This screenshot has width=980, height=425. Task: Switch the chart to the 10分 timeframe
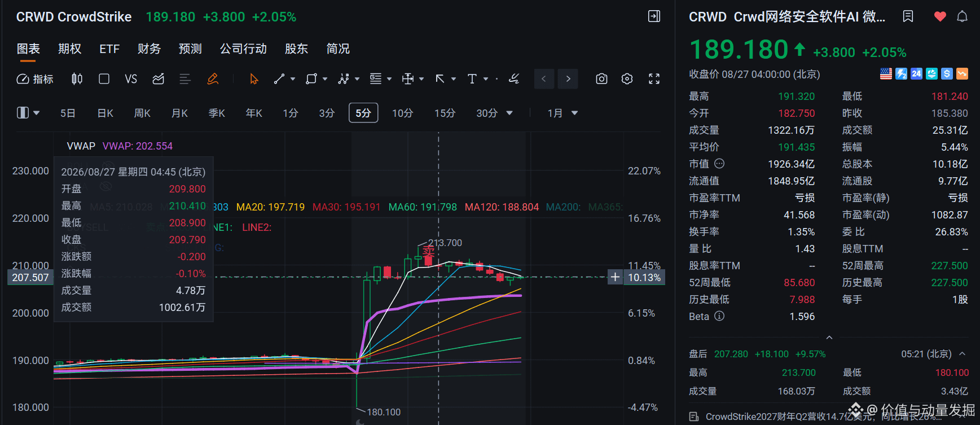(x=403, y=113)
